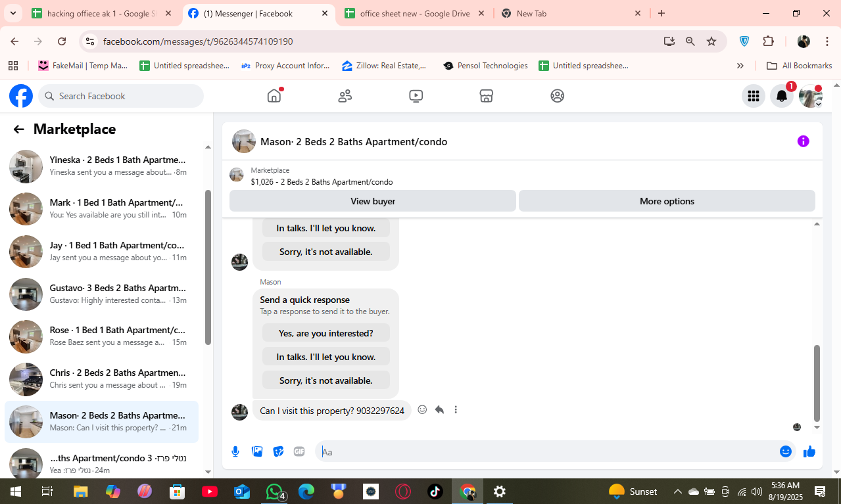Open Chrome extensions puzzle icon
841x504 pixels.
click(x=768, y=41)
